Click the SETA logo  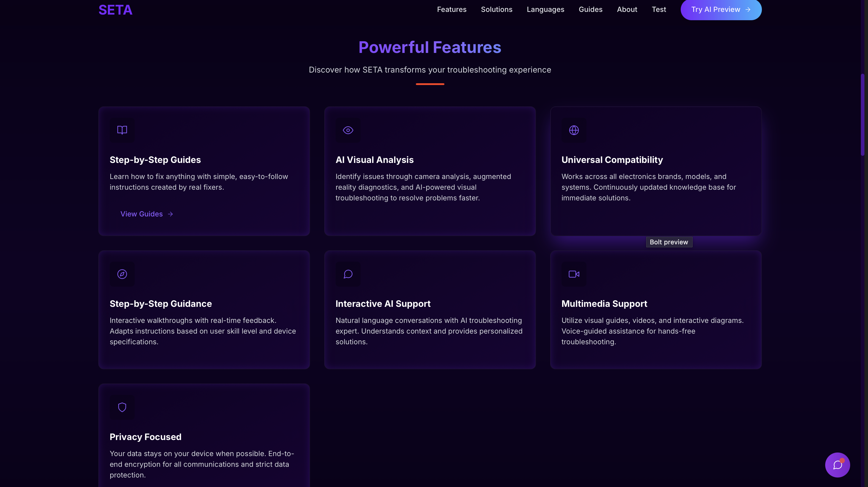point(115,10)
